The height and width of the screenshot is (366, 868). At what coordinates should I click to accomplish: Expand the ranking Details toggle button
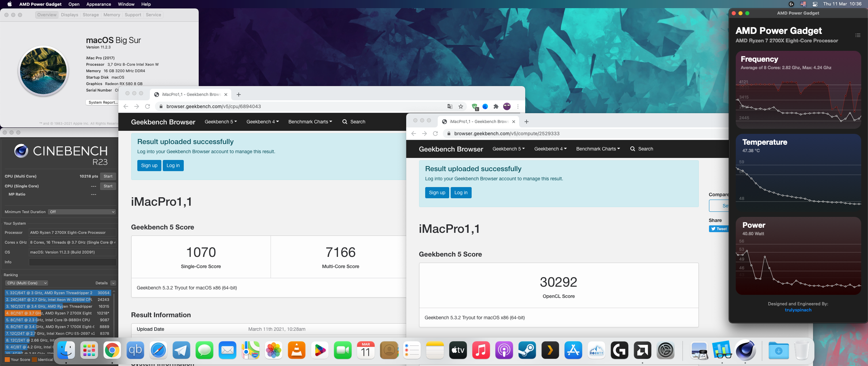pos(113,283)
